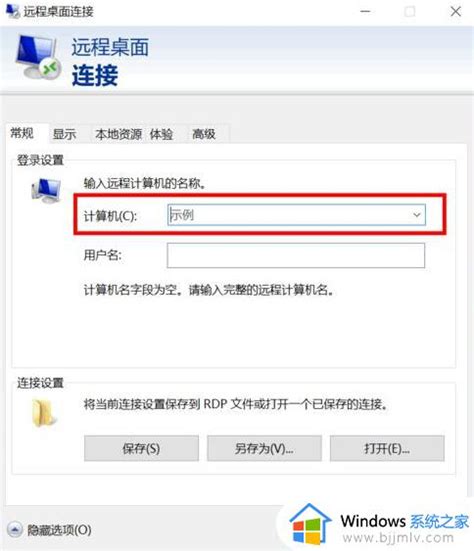Click the large Remote Desktop monitor logo
Viewport: 474px width, 551px height.
click(38, 58)
